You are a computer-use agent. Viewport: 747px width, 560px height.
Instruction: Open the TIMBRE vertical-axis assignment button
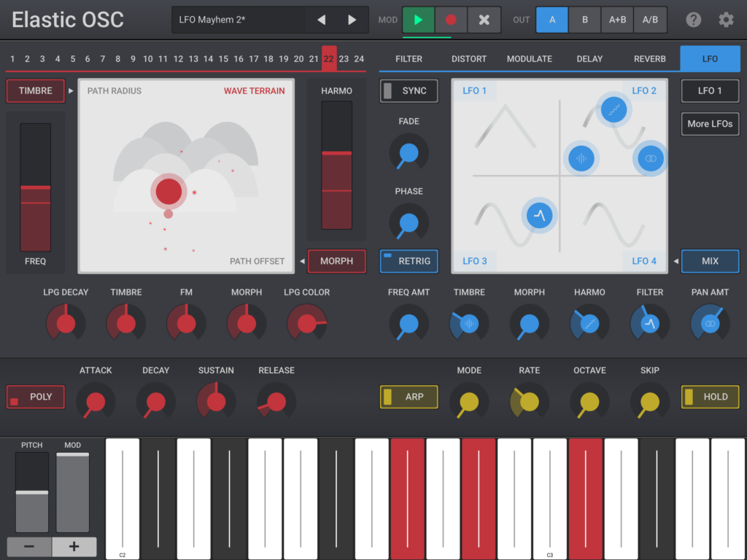tap(36, 90)
